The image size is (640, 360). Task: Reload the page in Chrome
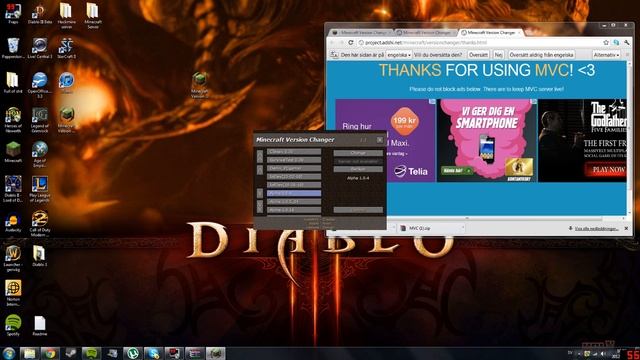pyautogui.click(x=351, y=42)
